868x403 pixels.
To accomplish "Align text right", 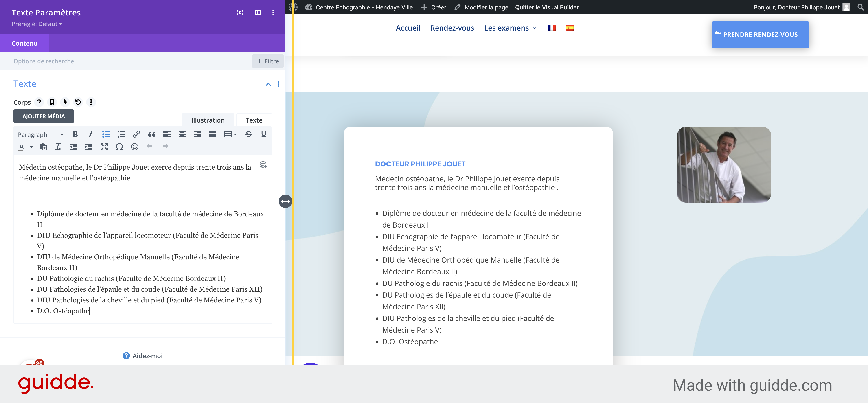I will point(197,134).
